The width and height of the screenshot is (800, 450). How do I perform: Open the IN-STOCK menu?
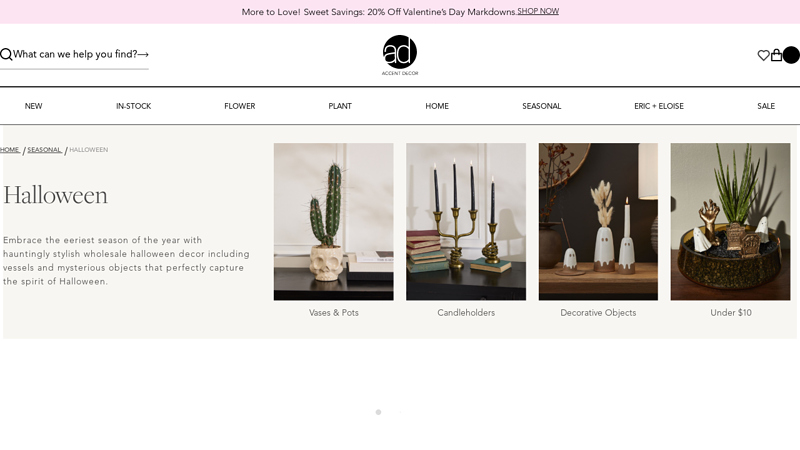coord(134,106)
